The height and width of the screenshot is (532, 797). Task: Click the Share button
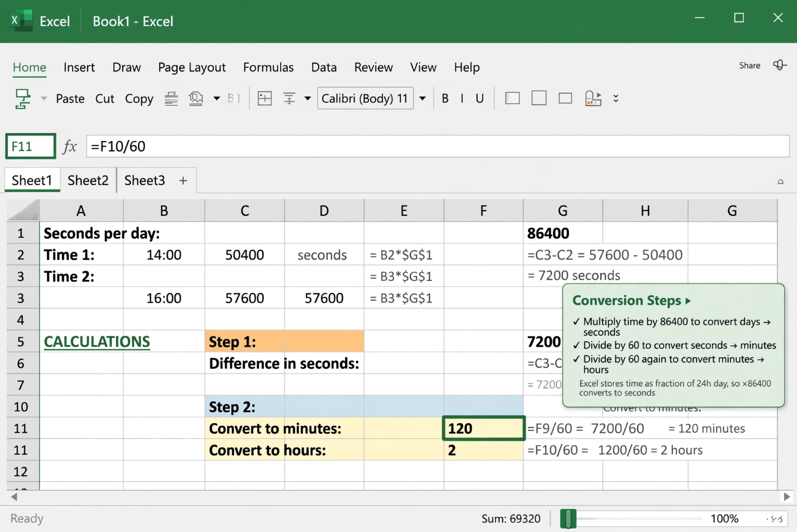coord(750,65)
